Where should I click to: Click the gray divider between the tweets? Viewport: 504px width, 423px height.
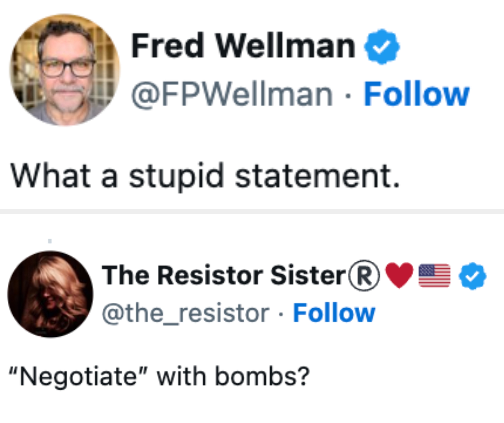tap(252, 211)
